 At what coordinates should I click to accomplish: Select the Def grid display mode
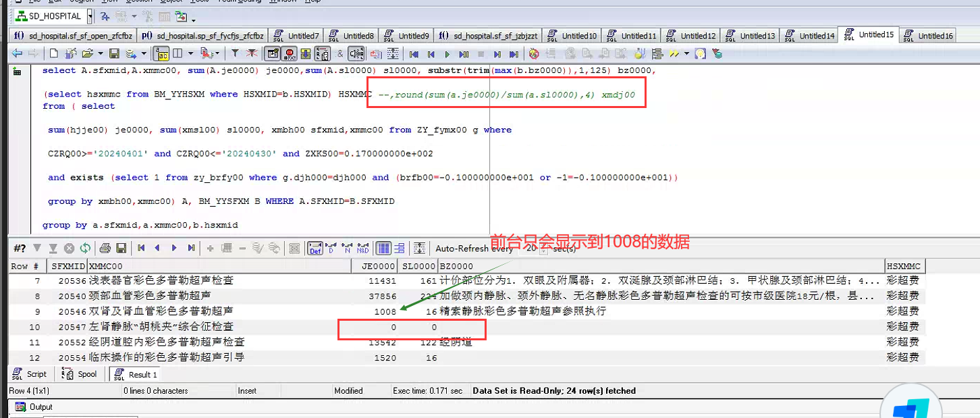pos(315,248)
